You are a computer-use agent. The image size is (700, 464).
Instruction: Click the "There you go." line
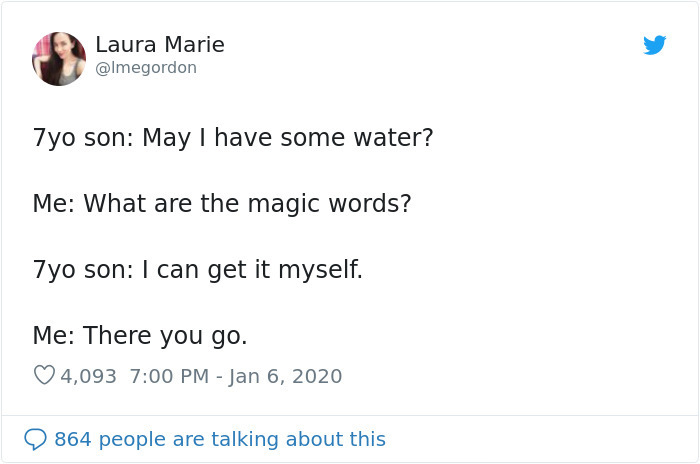point(165,335)
